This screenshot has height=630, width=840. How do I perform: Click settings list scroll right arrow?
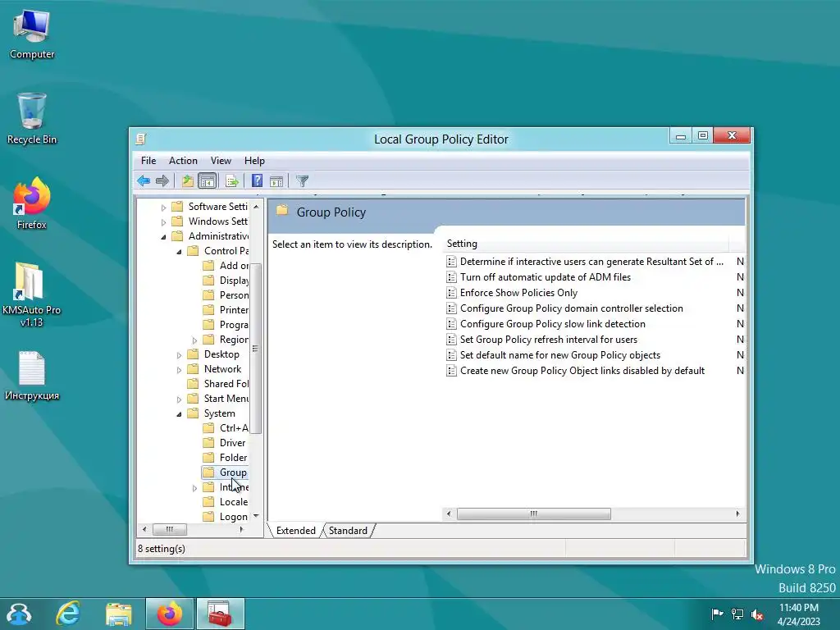click(738, 514)
